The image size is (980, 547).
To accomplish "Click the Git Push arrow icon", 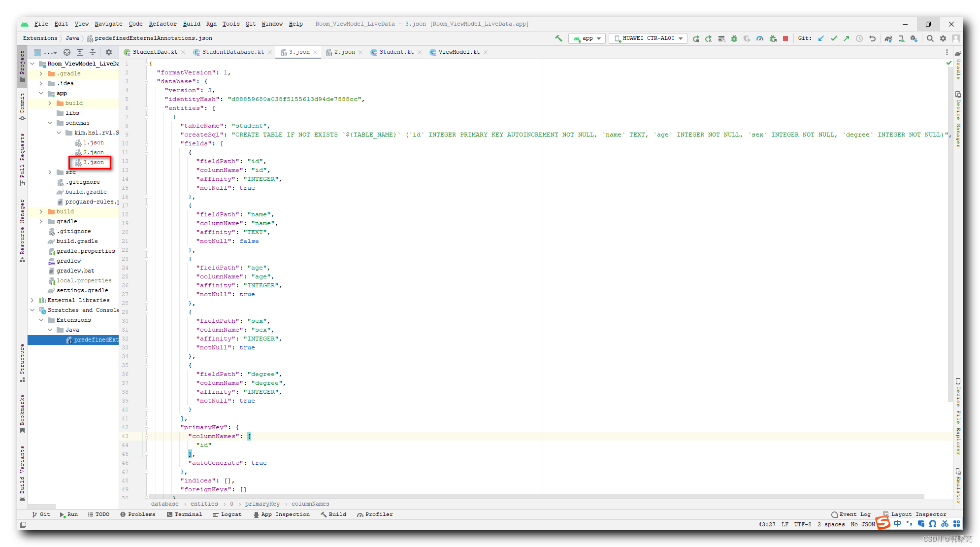I will (847, 38).
